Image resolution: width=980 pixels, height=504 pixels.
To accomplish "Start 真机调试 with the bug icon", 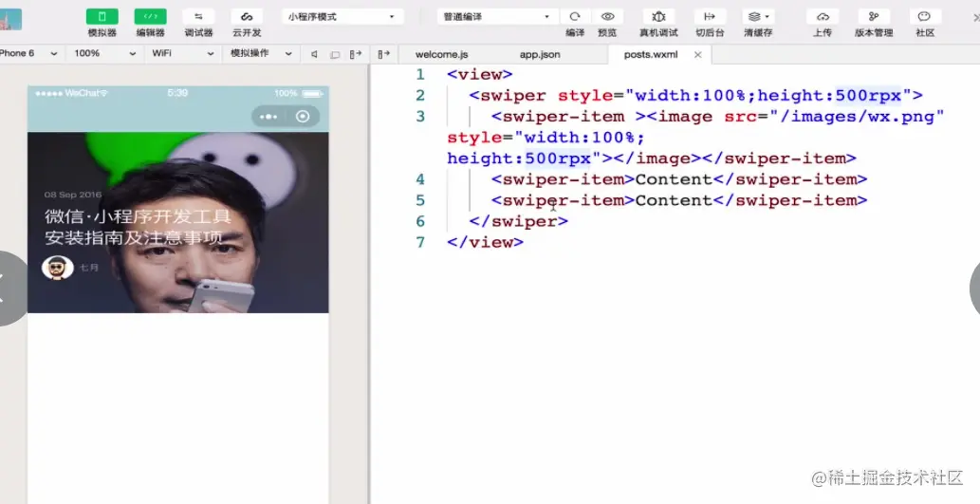I will [x=658, y=17].
